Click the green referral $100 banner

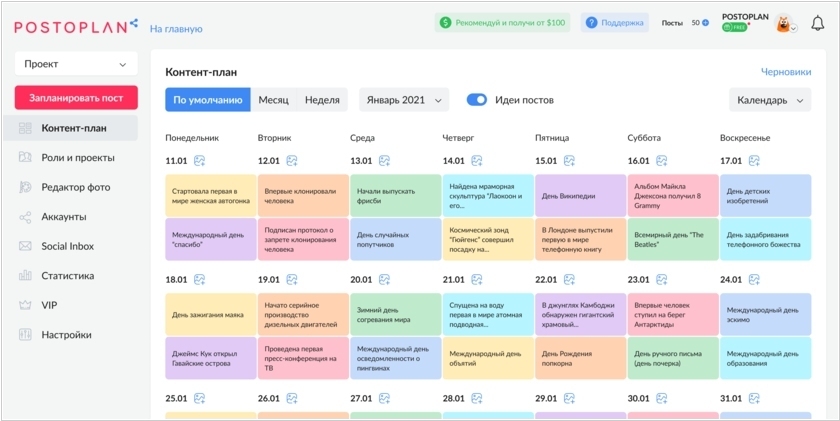point(502,22)
